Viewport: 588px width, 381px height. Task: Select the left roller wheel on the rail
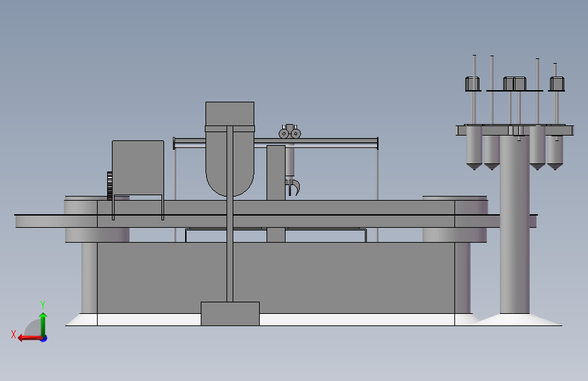pos(284,133)
